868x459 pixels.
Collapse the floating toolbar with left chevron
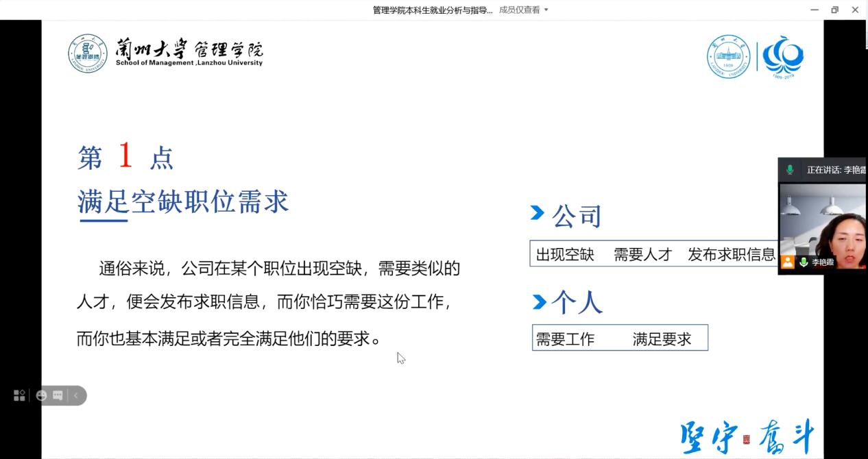[x=75, y=395]
